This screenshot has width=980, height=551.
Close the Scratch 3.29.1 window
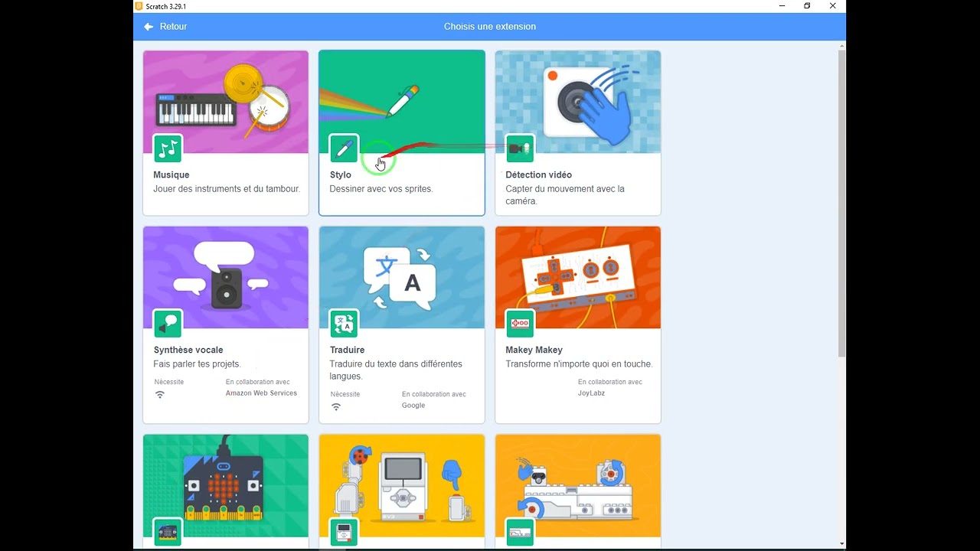tap(833, 6)
